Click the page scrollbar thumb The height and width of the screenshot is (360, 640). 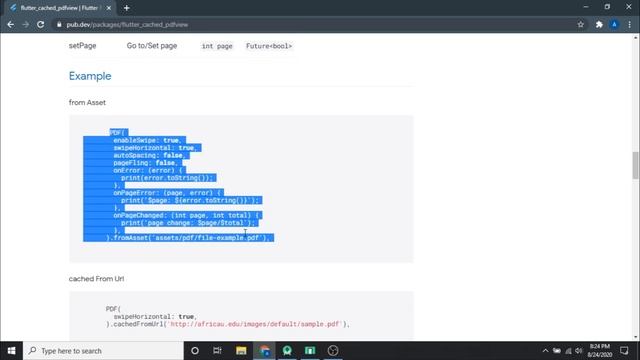636,165
